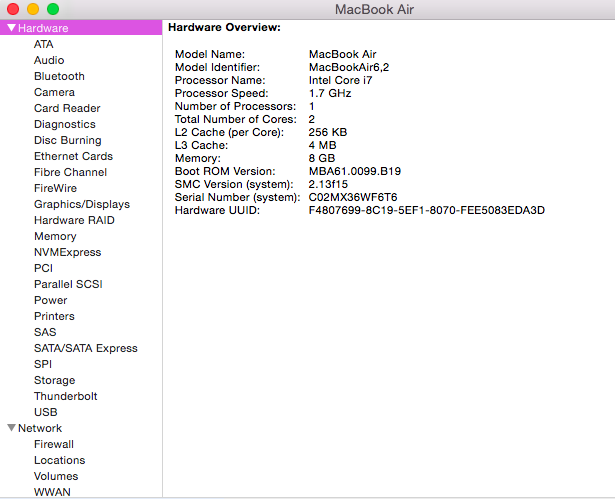Image resolution: width=615 pixels, height=499 pixels.
Task: Collapse the Network section triangle
Action: 11,428
